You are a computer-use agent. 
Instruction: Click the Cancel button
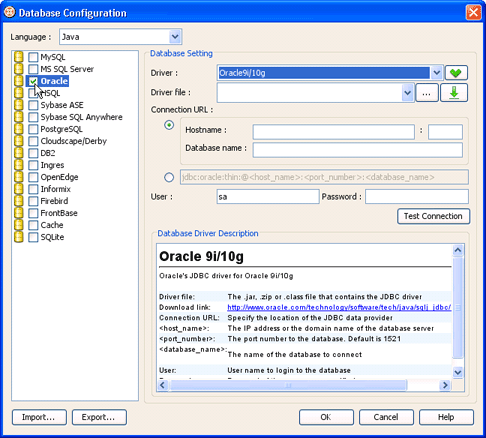pyautogui.click(x=386, y=417)
